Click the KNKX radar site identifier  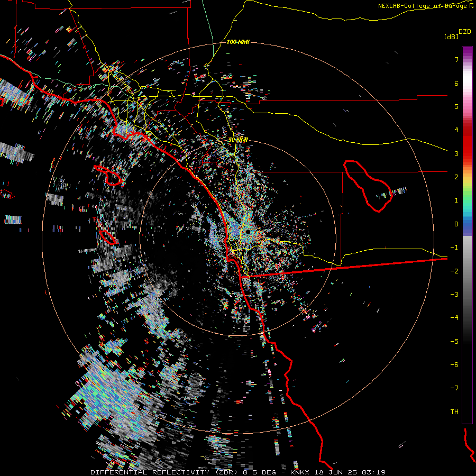300,472
